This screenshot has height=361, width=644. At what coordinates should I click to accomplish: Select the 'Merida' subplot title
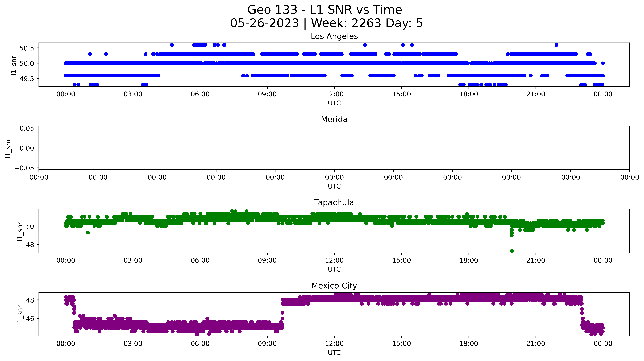[334, 119]
